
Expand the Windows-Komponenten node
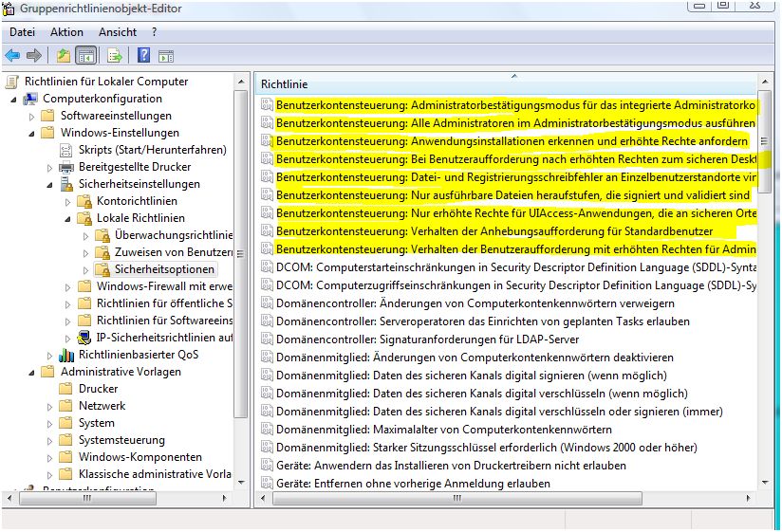pos(49,458)
